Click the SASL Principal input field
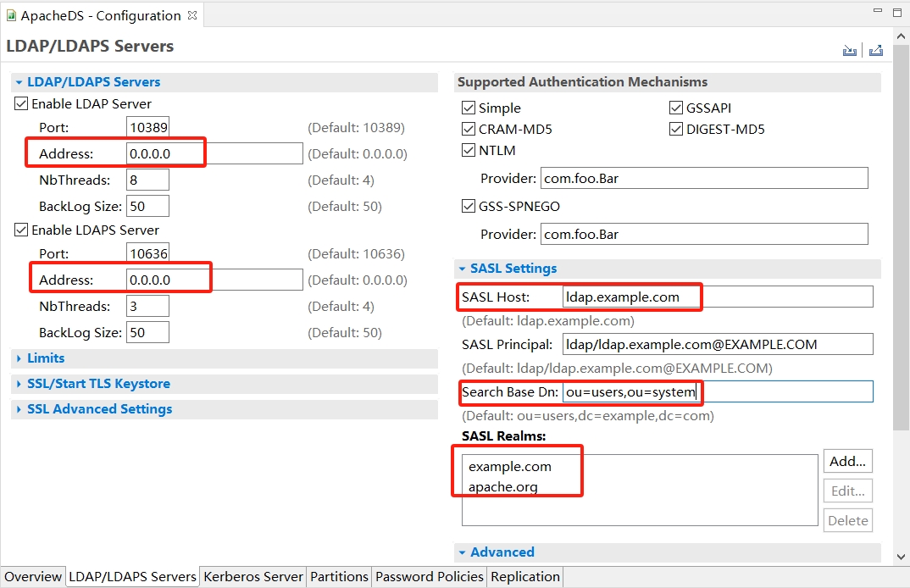This screenshot has height=588, width=910. pyautogui.click(x=717, y=344)
